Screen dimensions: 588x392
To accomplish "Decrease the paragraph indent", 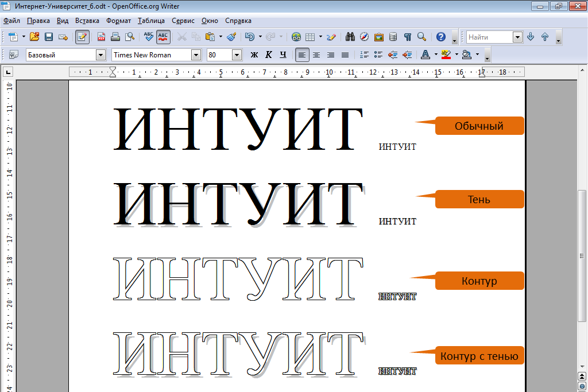I will click(393, 55).
